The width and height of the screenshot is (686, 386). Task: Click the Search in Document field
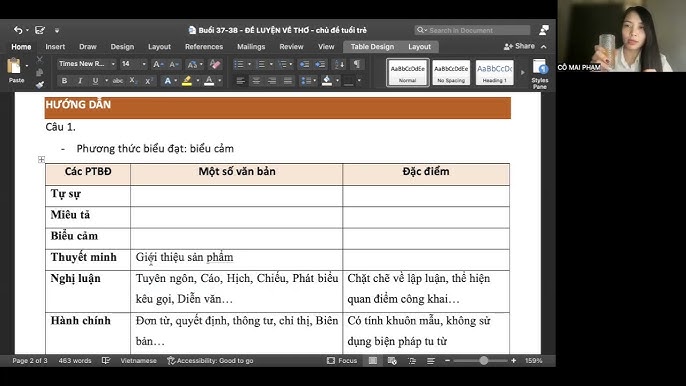tap(472, 30)
